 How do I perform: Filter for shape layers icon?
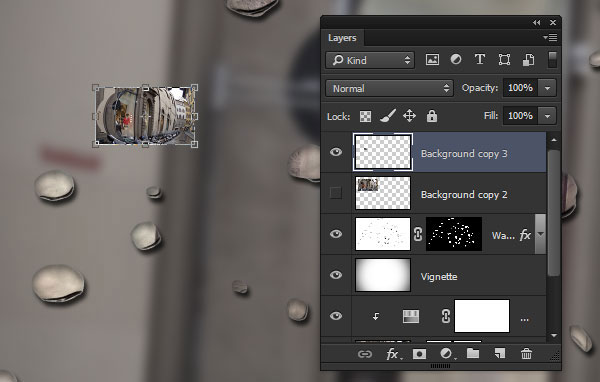click(504, 60)
